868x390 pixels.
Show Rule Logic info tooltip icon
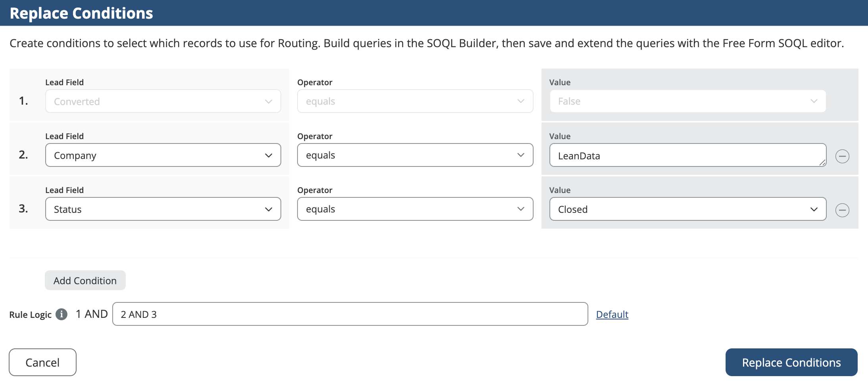tap(61, 314)
